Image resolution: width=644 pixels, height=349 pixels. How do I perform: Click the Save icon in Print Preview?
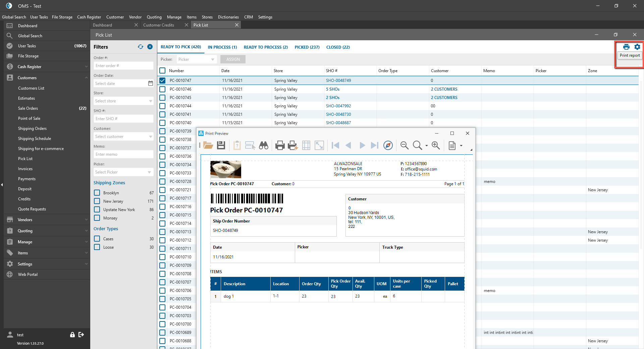click(221, 145)
